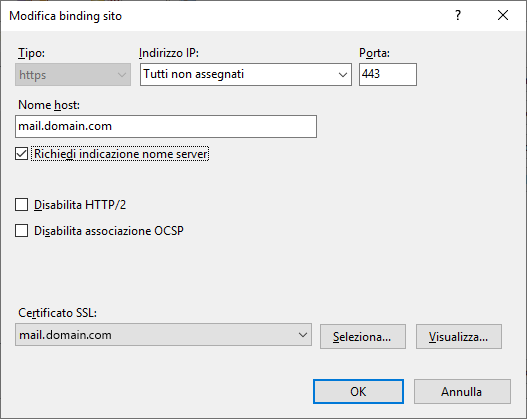The image size is (527, 419).
Task: Enable the Disabilita HTTP/2 checkbox
Action: (22, 205)
